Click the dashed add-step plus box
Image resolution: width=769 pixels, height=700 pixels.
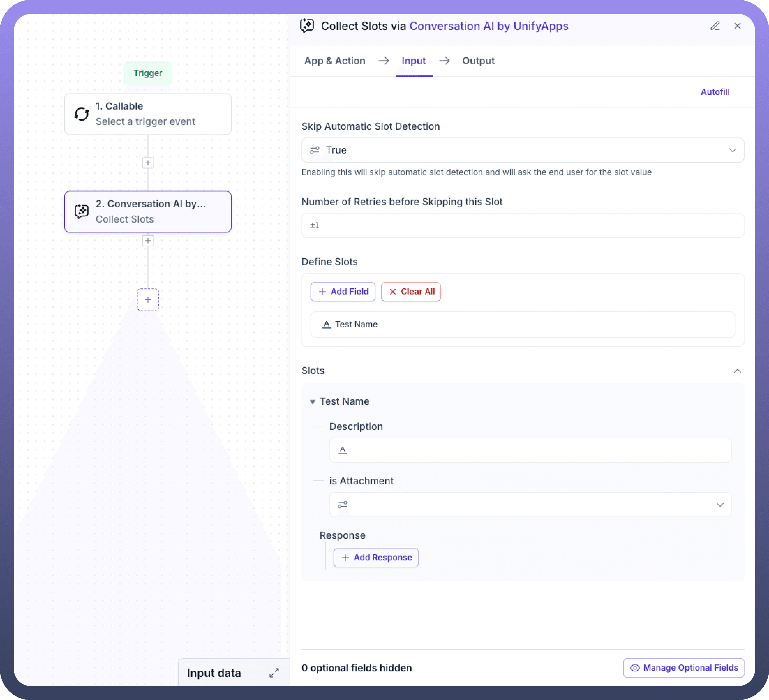click(148, 299)
